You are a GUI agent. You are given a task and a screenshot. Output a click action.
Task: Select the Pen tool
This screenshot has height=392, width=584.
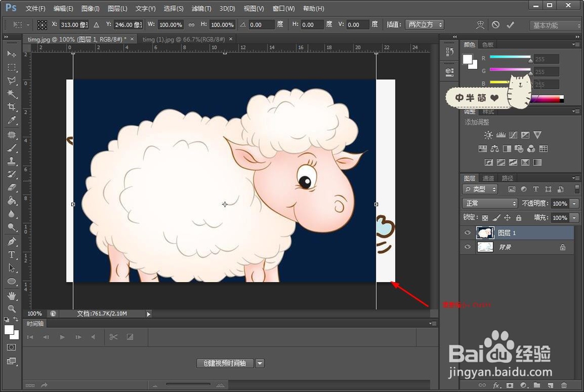pos(12,241)
